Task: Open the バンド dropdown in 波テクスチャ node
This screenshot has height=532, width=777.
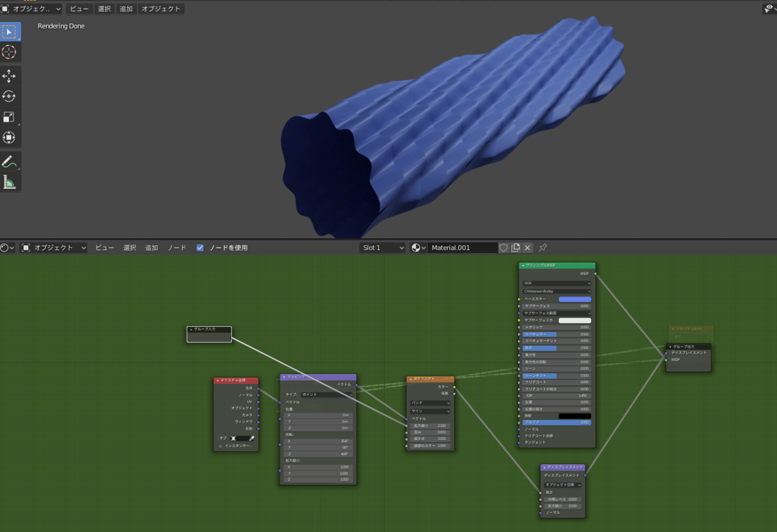Action: (430, 403)
